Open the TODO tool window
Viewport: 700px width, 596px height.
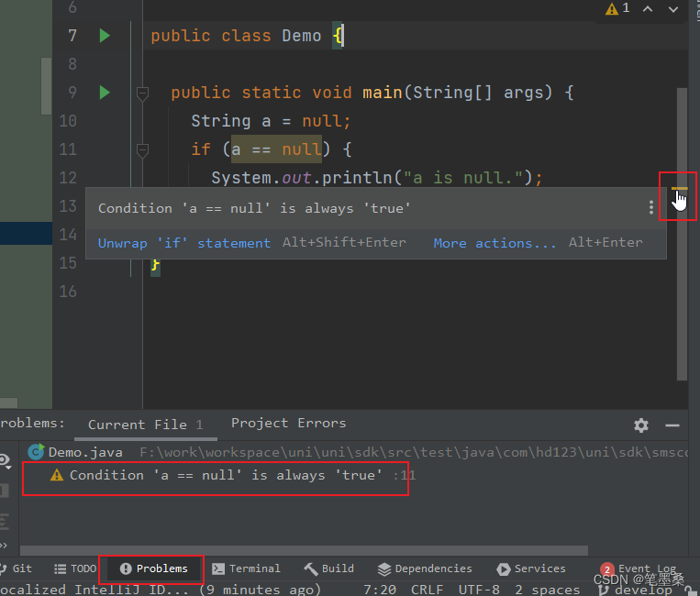(x=75, y=568)
